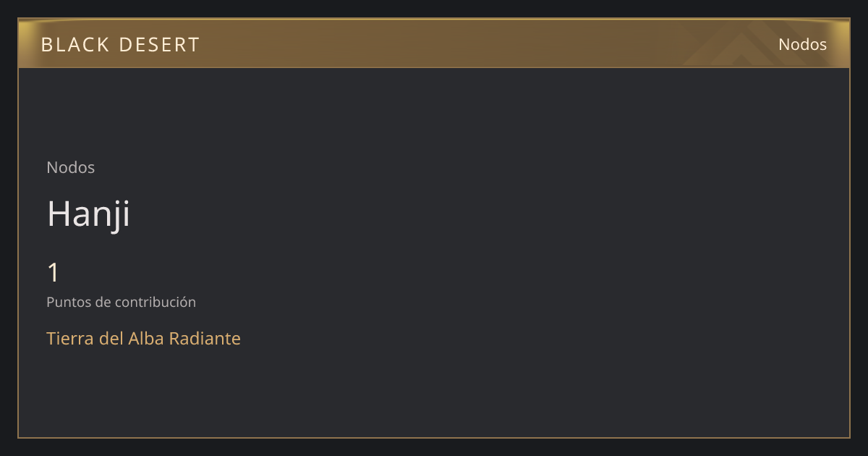Open the Tierra del Alba Radiante link
The image size is (868, 456).
(x=143, y=338)
